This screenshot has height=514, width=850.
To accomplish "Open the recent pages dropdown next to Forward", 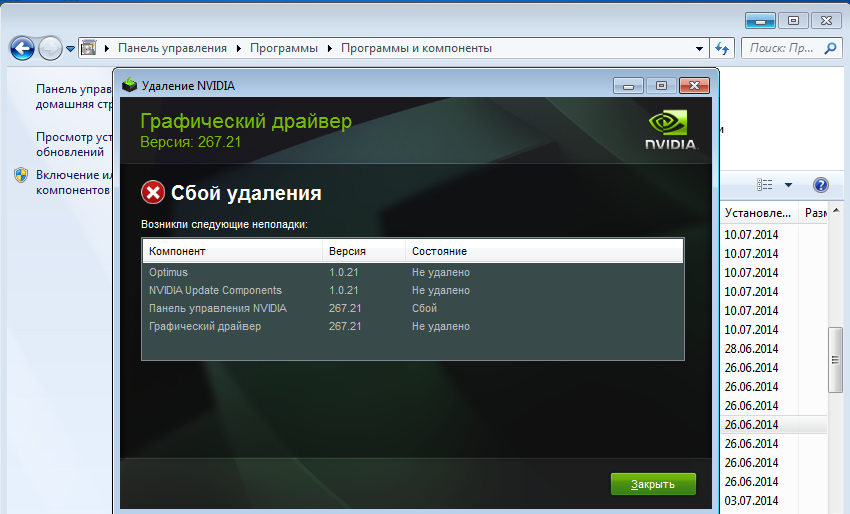I will pyautogui.click(x=70, y=49).
